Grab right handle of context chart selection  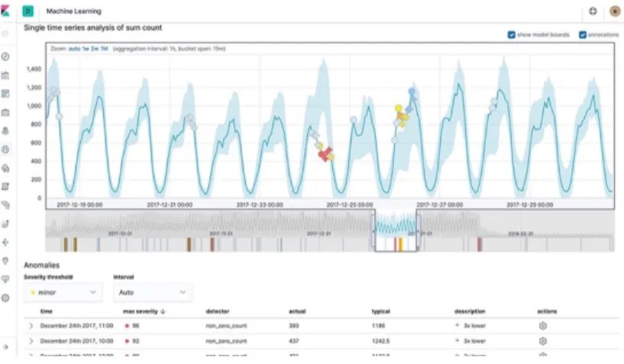coord(419,230)
